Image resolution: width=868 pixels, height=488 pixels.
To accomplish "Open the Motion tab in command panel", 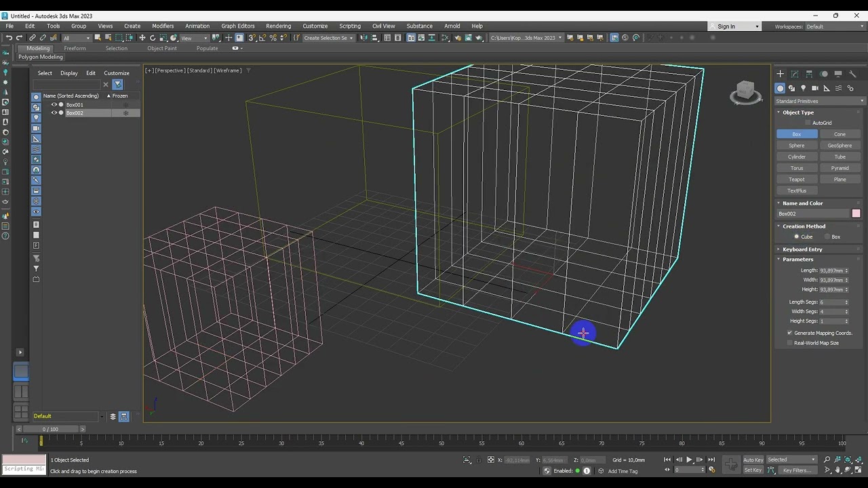I will tap(824, 74).
